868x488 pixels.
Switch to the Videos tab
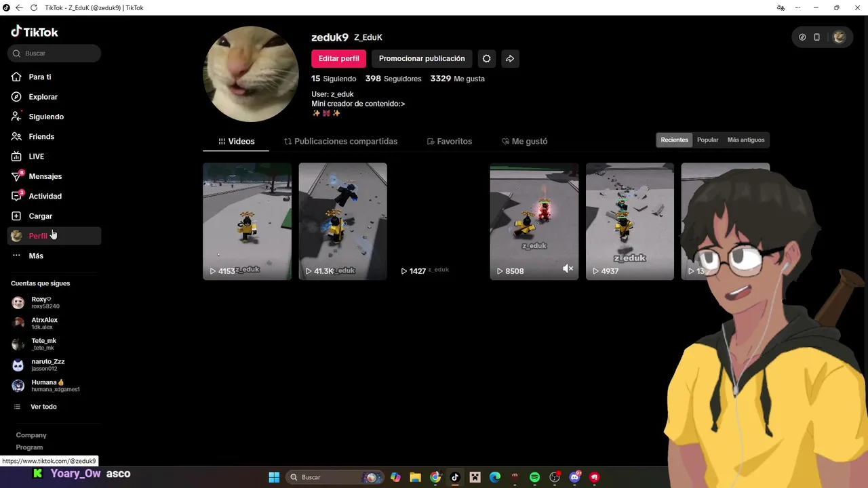point(236,141)
